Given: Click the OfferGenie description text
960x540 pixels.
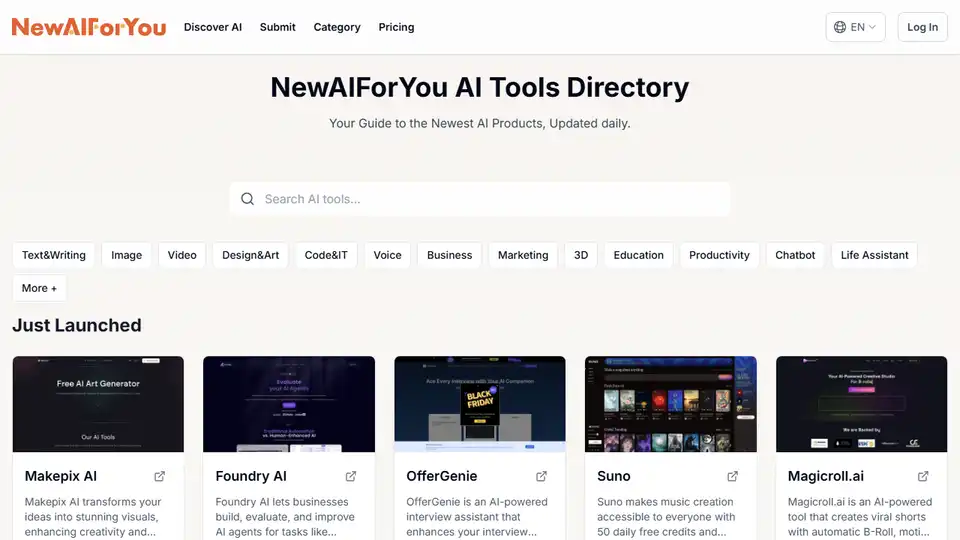Looking at the screenshot, I should point(477,517).
